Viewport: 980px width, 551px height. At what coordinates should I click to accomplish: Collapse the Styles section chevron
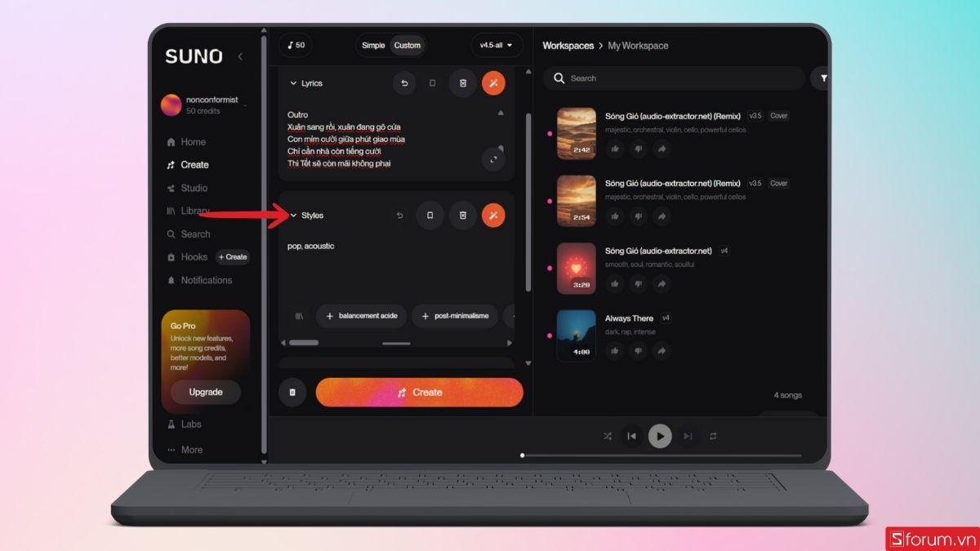point(294,216)
